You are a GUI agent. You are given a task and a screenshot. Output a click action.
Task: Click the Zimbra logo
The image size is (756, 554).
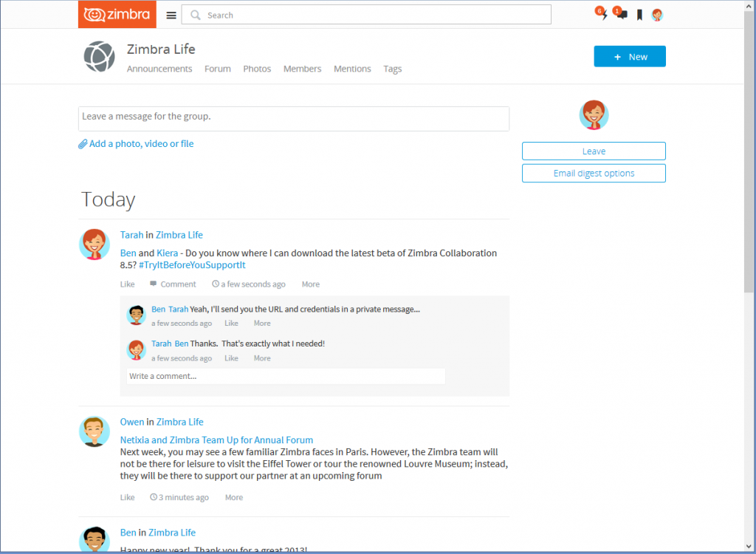pos(117,15)
